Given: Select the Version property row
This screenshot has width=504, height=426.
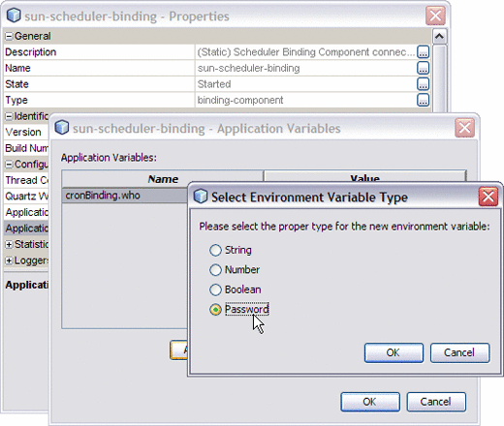Looking at the screenshot, I should (x=26, y=132).
